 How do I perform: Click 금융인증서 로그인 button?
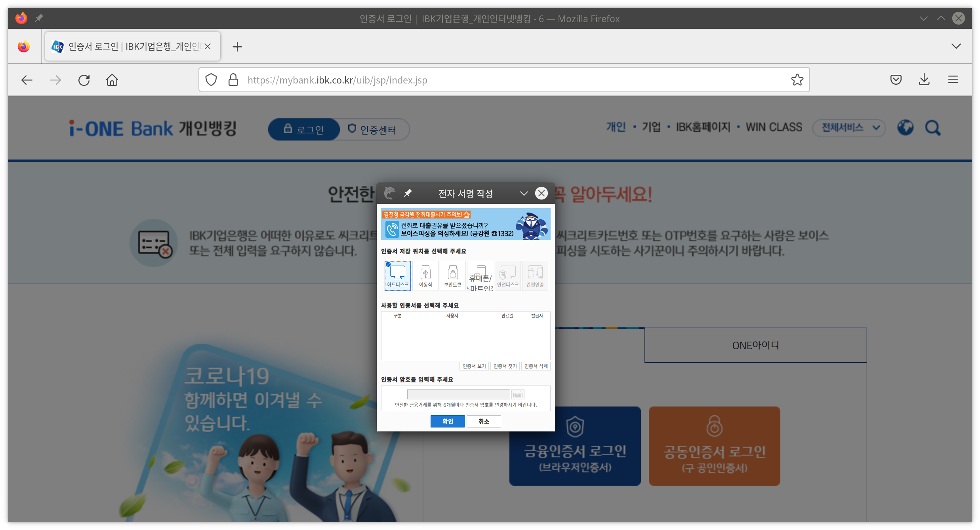[575, 446]
